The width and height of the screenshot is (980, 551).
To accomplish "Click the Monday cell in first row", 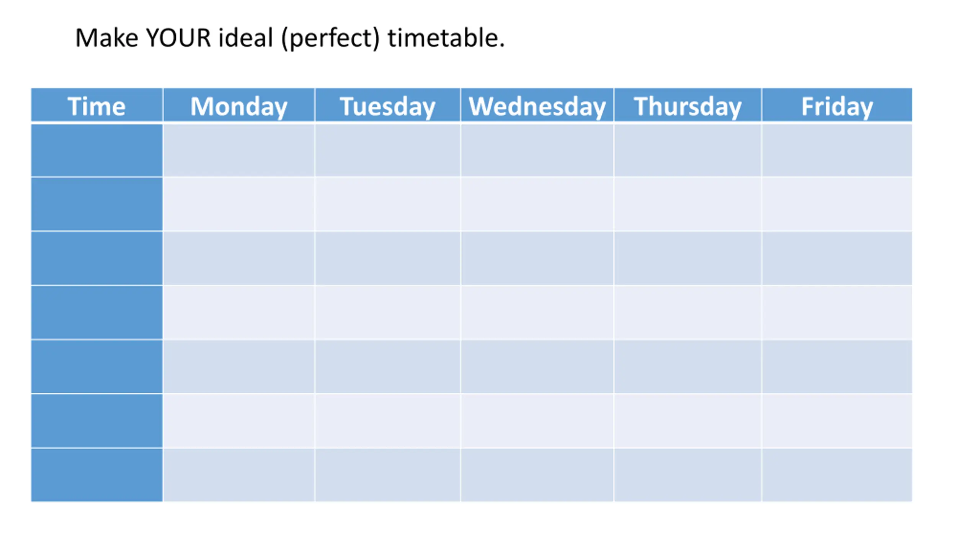I will pos(238,150).
